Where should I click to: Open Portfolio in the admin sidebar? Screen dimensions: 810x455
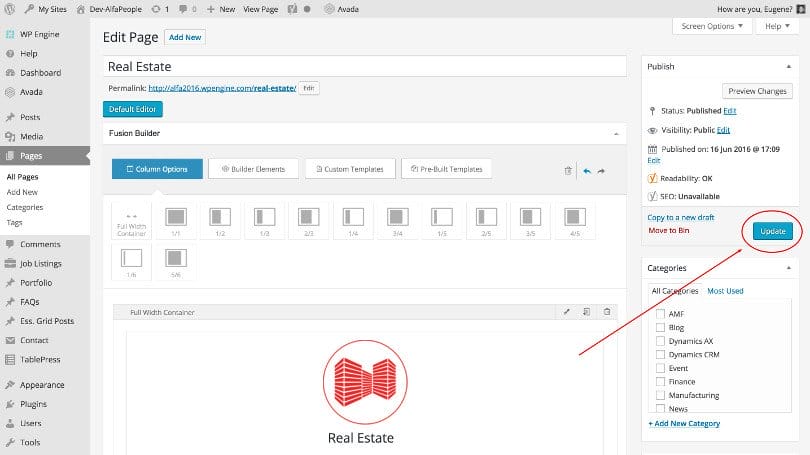(x=36, y=283)
